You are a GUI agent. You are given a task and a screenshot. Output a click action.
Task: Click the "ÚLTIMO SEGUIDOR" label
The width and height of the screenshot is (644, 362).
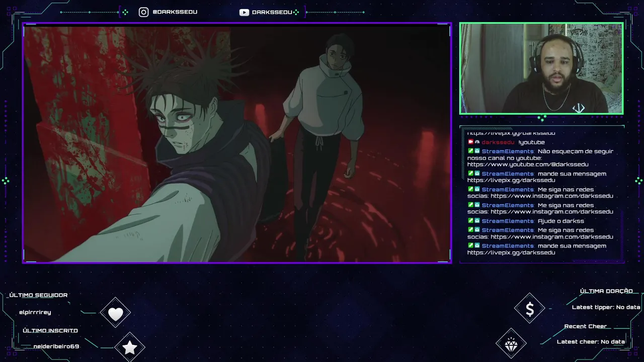click(38, 295)
